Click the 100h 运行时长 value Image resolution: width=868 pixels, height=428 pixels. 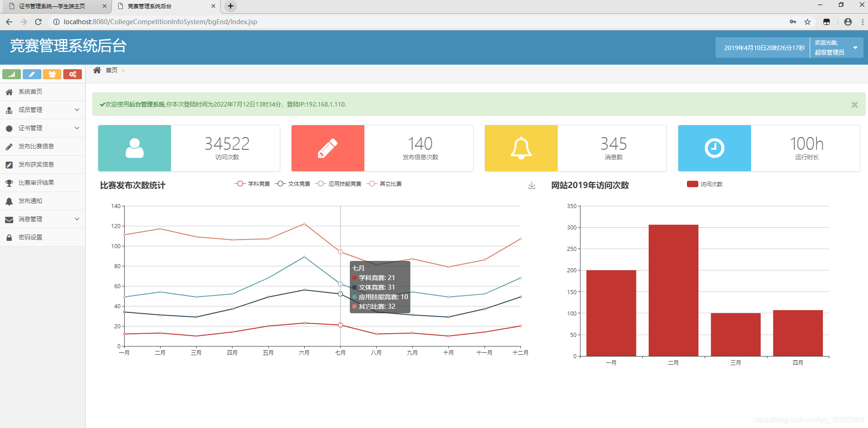point(807,144)
